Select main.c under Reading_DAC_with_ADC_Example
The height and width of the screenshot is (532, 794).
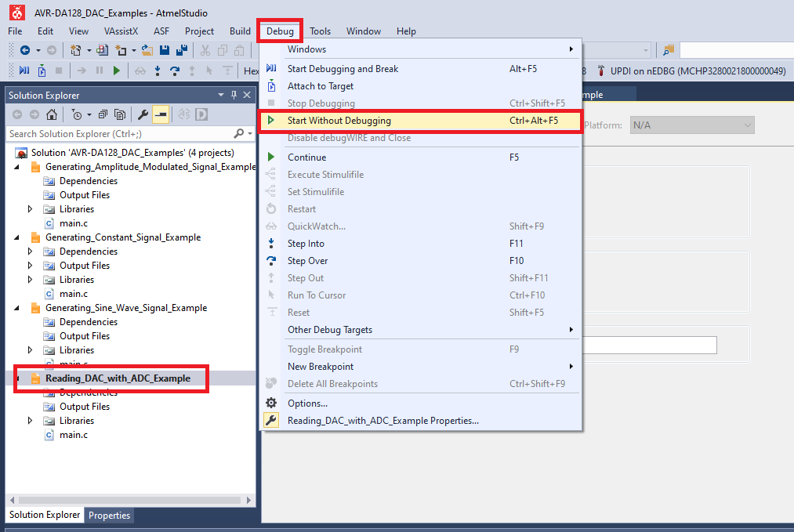click(74, 435)
